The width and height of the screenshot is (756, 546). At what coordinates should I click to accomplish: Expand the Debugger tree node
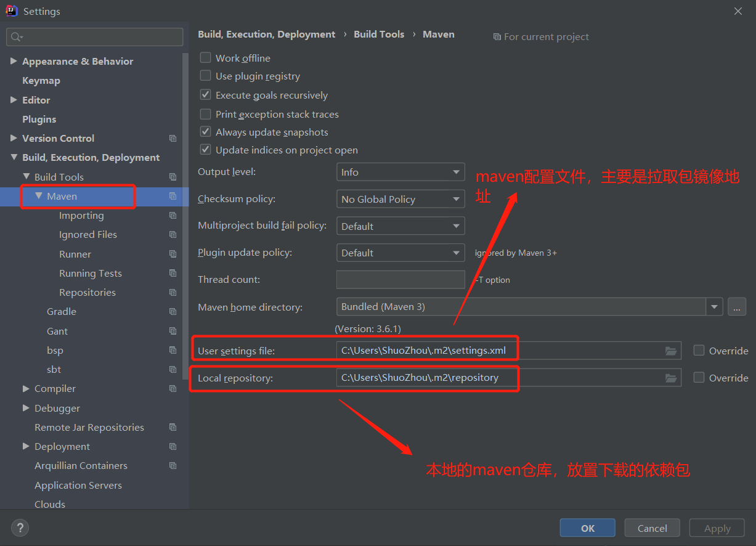click(26, 408)
